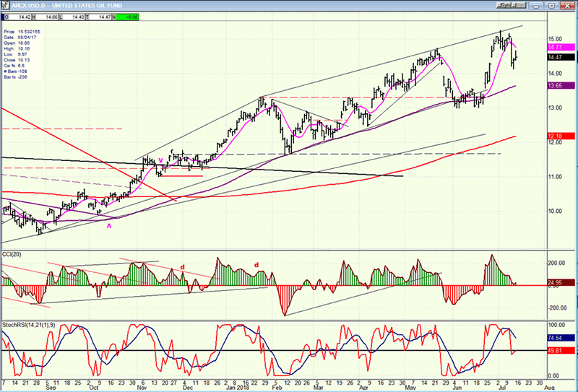Screen dimensions: 578x392
Task: Click the chart application icon in title bar
Action: (4, 4)
